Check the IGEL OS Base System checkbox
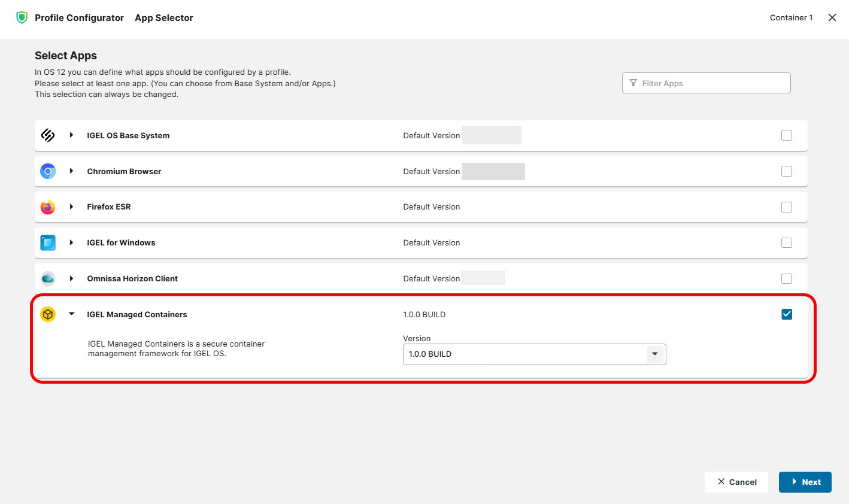This screenshot has height=504, width=849. 787,135
